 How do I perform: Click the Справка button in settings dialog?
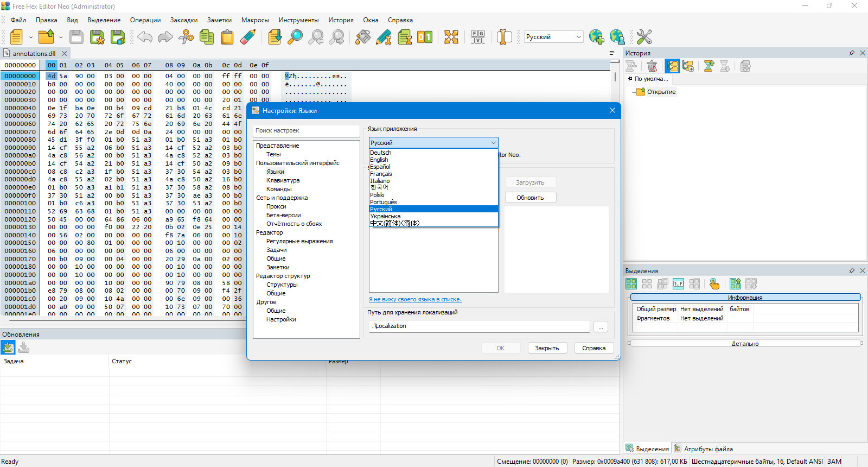pyautogui.click(x=594, y=348)
